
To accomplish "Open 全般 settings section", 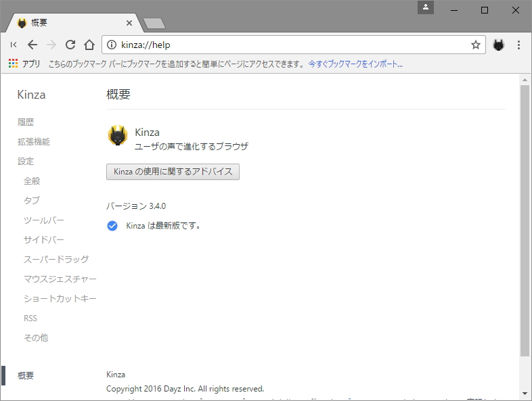I will pyautogui.click(x=32, y=181).
